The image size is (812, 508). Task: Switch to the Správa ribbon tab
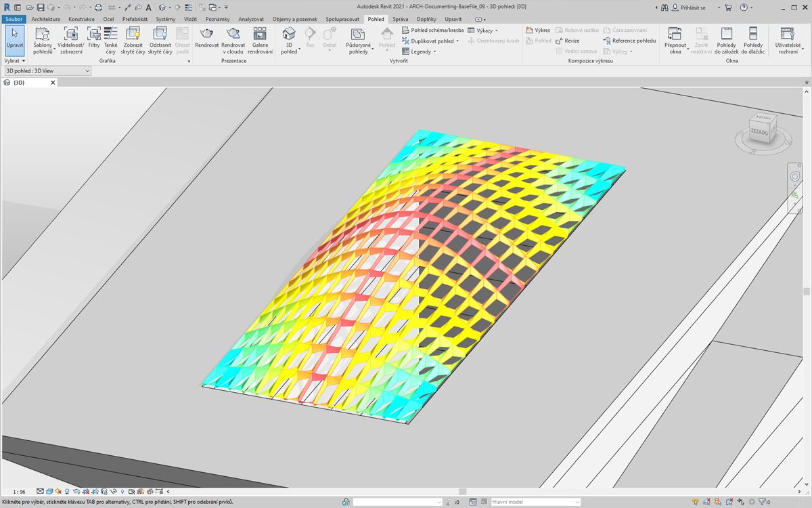coord(401,19)
